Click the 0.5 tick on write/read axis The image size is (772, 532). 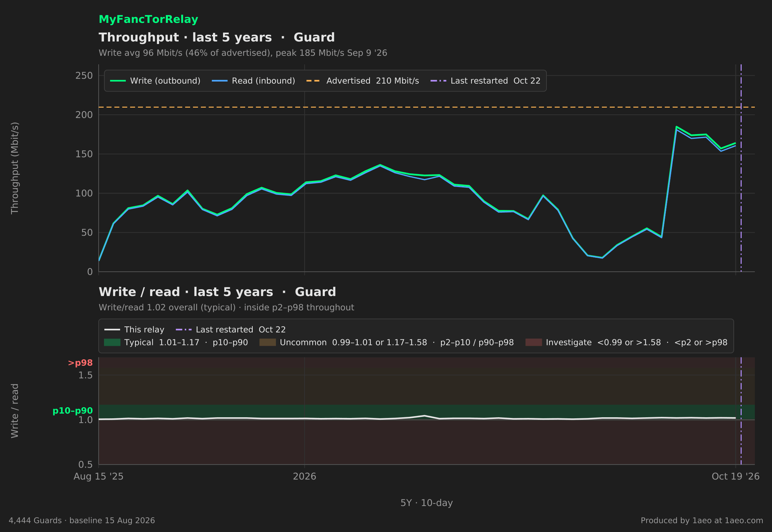[85, 465]
